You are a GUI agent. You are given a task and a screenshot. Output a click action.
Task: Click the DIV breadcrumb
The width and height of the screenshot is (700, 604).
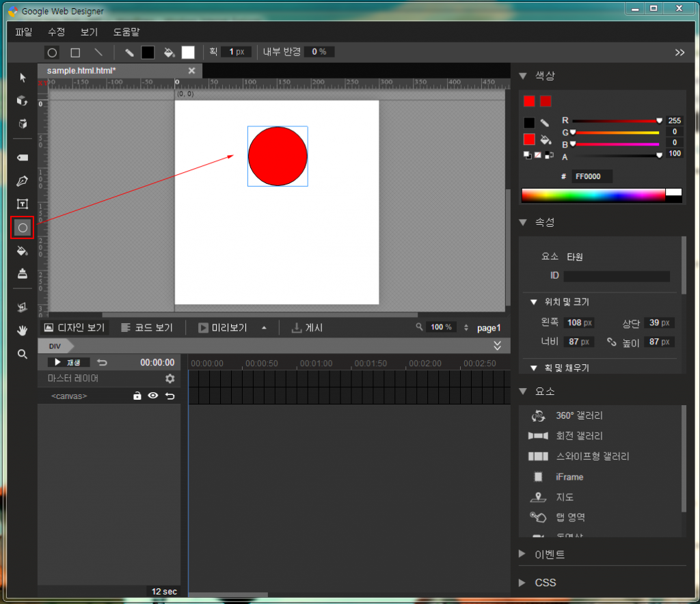pyautogui.click(x=55, y=346)
